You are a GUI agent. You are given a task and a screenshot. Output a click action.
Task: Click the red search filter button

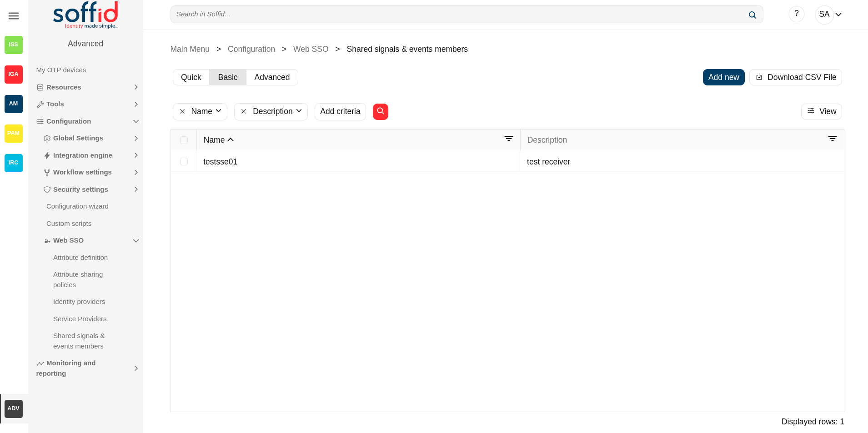point(381,111)
